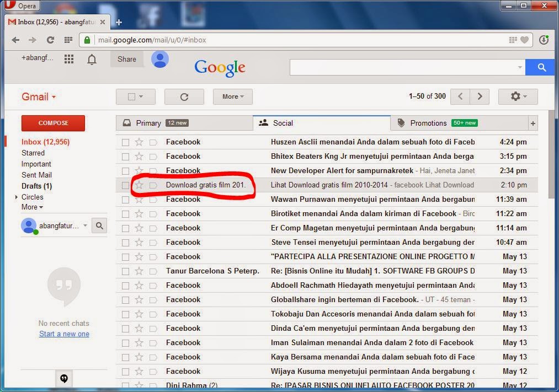This screenshot has height=392, width=559.
Task: Open the Sent Mail folder
Action: tap(37, 175)
